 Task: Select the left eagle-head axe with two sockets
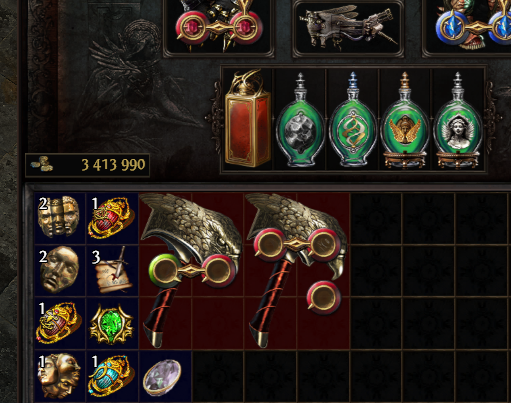click(x=191, y=270)
